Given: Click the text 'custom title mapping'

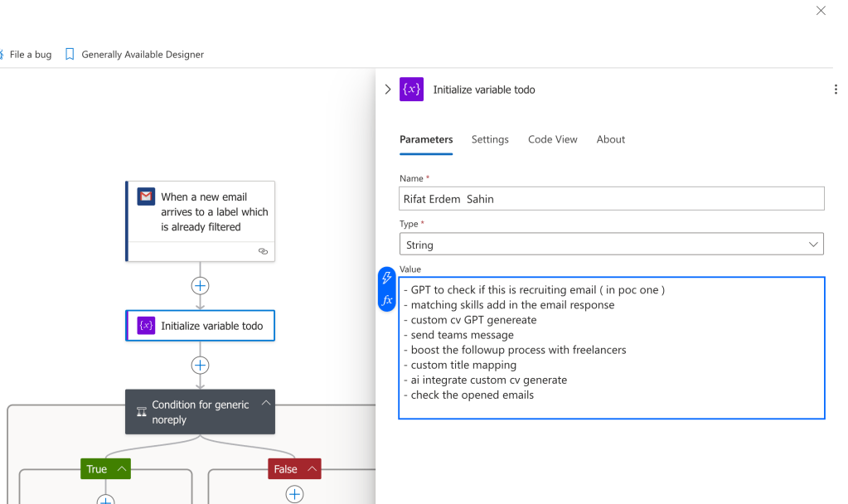Looking at the screenshot, I should click(x=463, y=365).
